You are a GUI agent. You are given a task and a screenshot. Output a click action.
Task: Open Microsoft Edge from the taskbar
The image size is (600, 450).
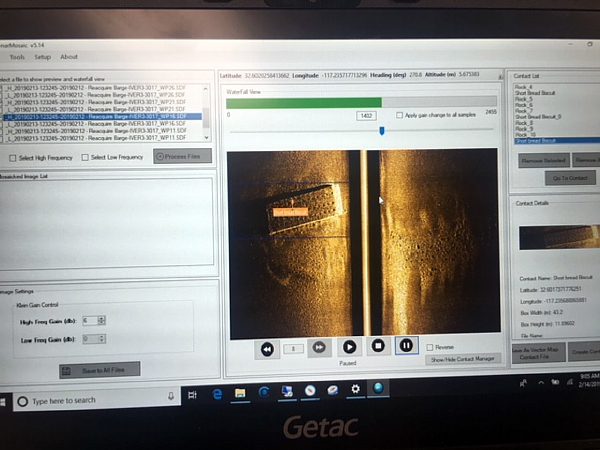click(x=217, y=394)
